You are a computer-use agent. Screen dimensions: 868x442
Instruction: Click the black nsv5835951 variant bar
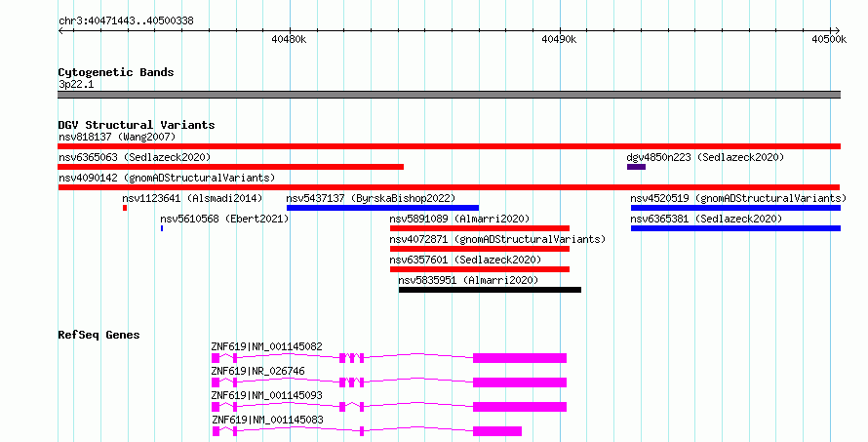[x=490, y=290]
